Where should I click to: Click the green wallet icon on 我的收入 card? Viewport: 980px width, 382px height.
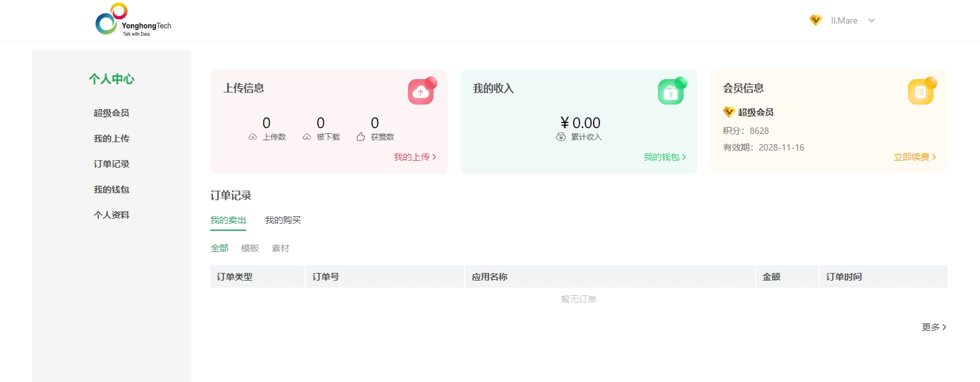click(670, 92)
